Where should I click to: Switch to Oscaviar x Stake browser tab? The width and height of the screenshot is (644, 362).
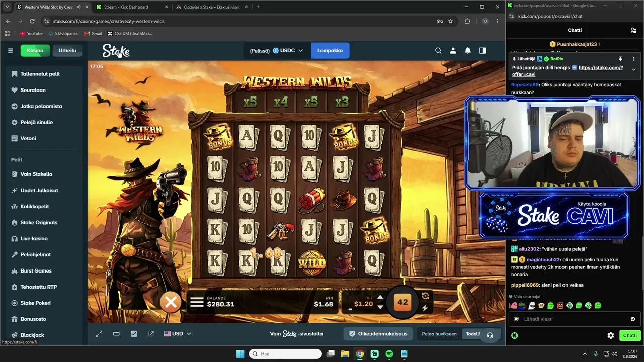tap(211, 7)
